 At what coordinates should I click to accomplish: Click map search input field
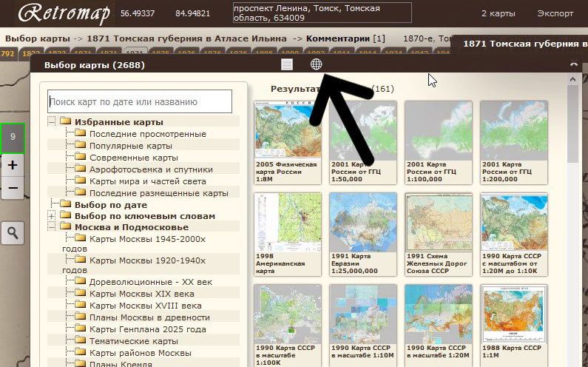point(140,101)
